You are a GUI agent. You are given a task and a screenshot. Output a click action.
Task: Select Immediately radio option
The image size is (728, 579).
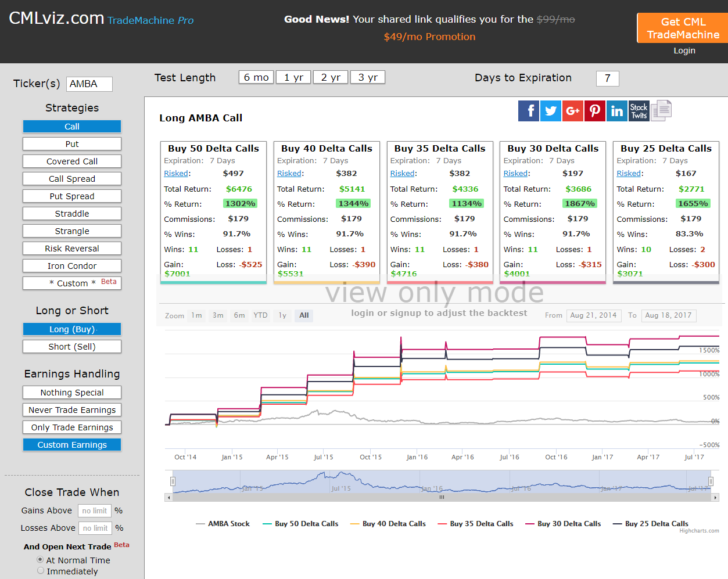(x=40, y=571)
